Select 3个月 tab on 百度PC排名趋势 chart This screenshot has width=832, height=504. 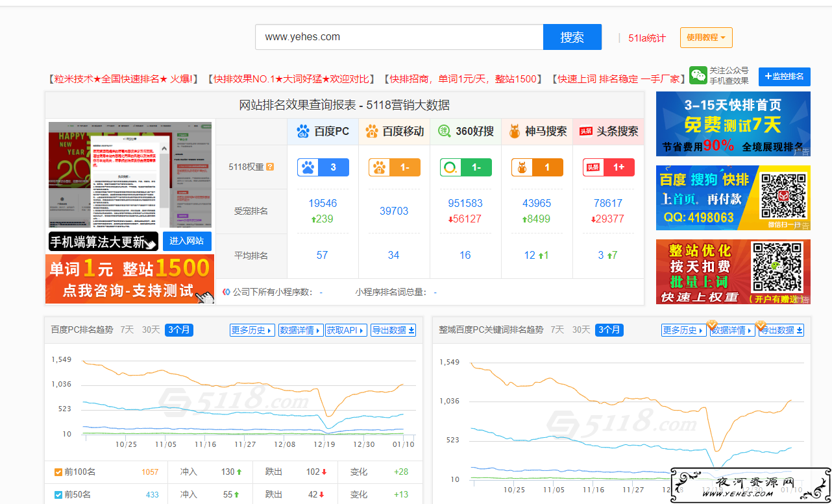(179, 330)
